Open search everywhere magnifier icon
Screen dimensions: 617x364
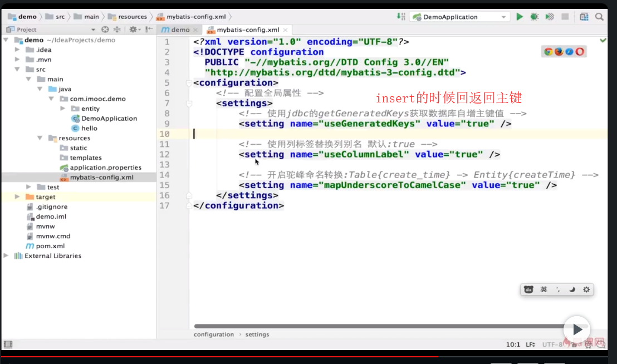pyautogui.click(x=599, y=17)
